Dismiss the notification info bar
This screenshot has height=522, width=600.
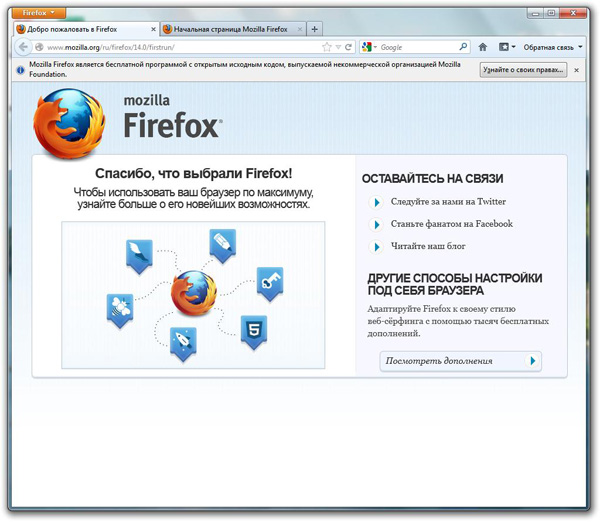[x=576, y=70]
